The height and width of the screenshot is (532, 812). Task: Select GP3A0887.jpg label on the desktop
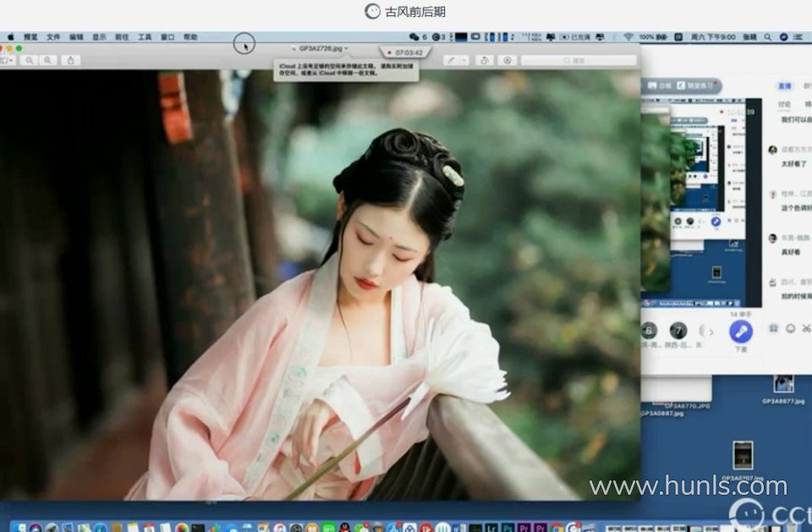point(662,413)
